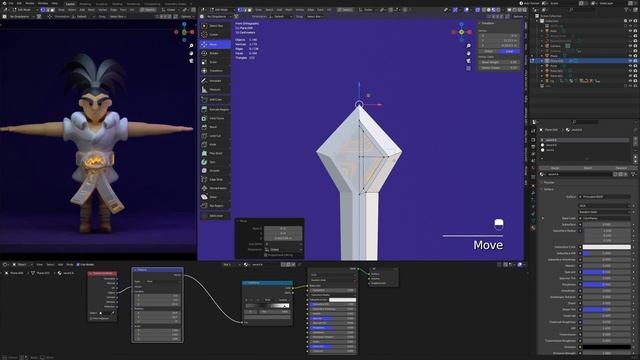Toggle camera view gizmo in edit viewport

(469, 61)
